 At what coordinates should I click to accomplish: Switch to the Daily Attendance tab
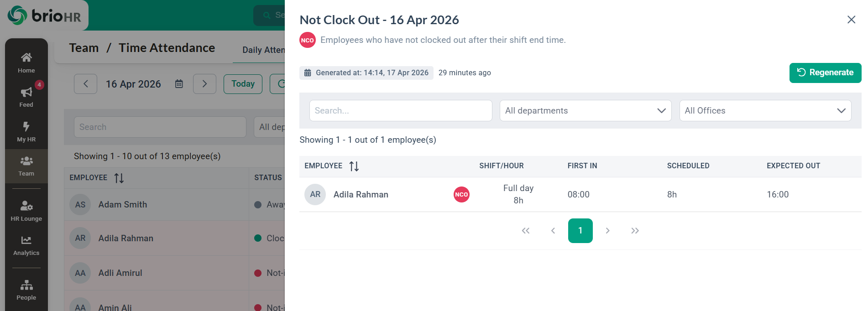[263, 50]
